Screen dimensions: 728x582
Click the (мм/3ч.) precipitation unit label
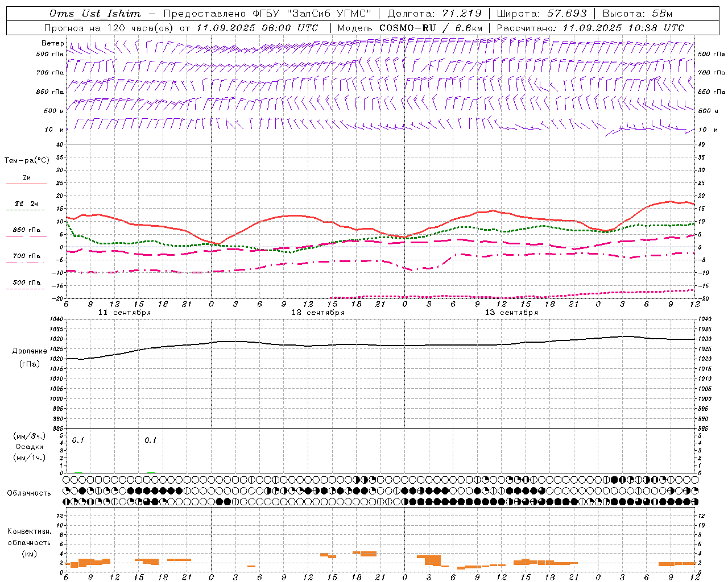[x=30, y=436]
